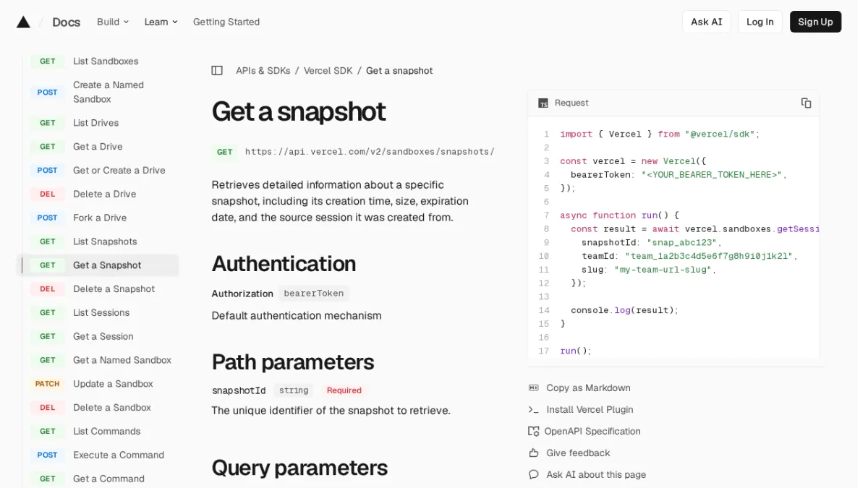Click the Log In button
868x488 pixels.
[x=760, y=22]
